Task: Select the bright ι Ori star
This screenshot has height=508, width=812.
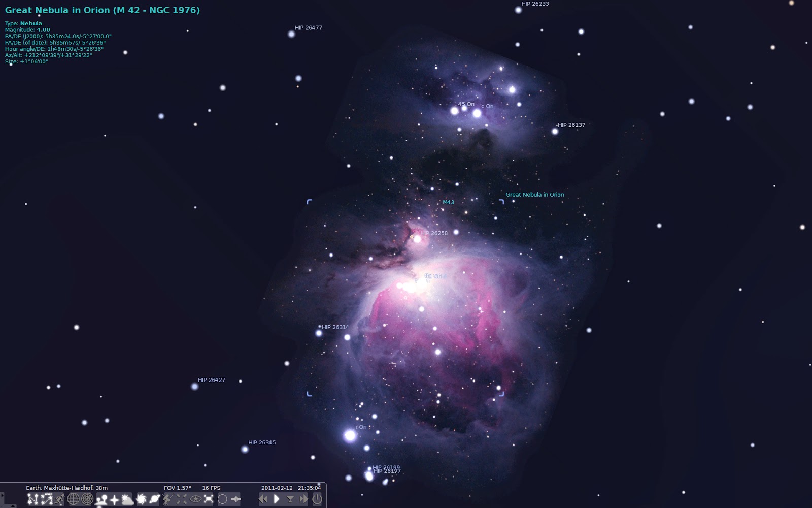Action: [350, 435]
